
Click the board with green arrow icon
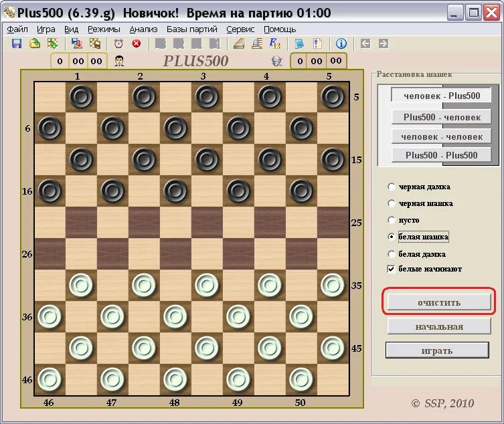pyautogui.click(x=52, y=43)
